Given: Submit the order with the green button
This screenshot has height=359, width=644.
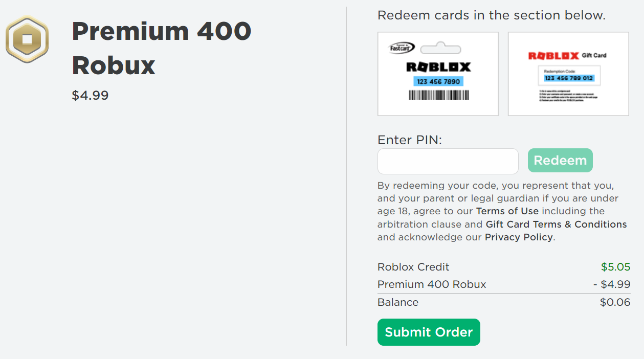Looking at the screenshot, I should (x=429, y=332).
